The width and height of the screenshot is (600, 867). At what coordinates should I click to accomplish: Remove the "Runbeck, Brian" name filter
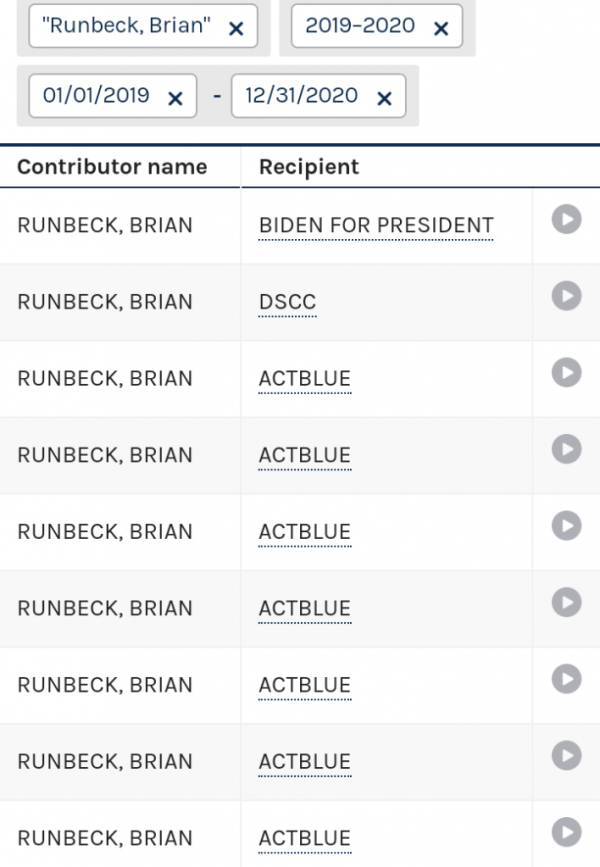click(x=236, y=29)
